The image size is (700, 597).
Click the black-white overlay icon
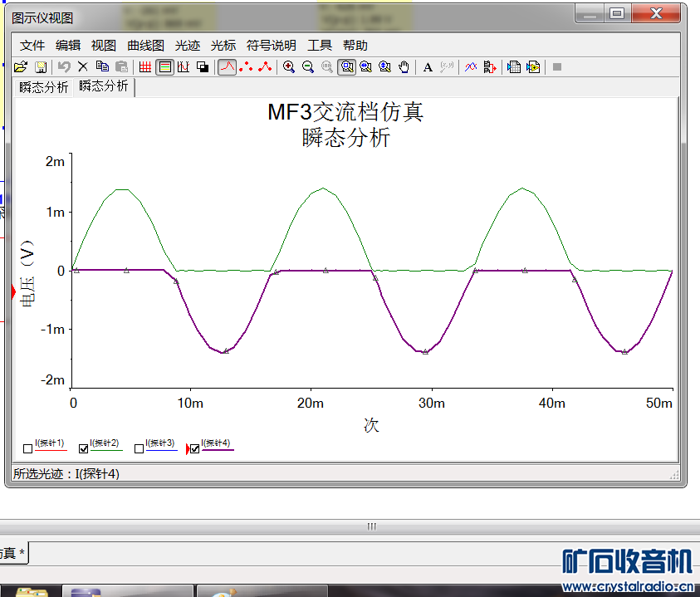pyautogui.click(x=203, y=67)
